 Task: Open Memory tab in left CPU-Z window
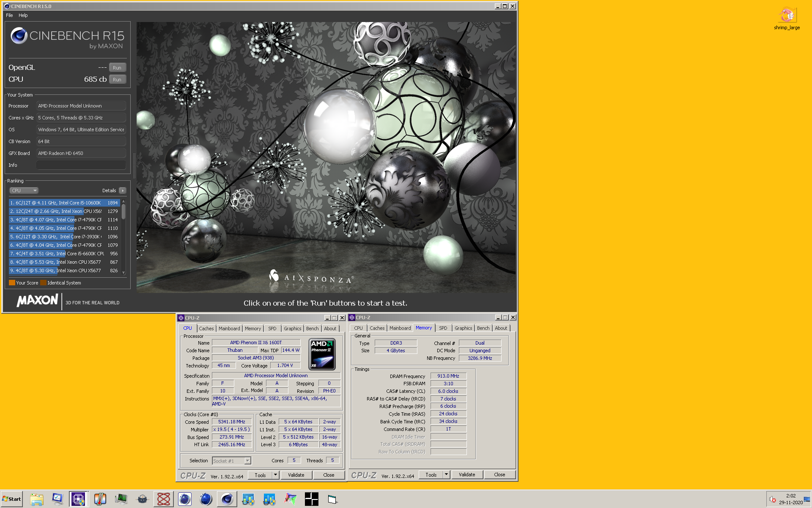pyautogui.click(x=253, y=329)
